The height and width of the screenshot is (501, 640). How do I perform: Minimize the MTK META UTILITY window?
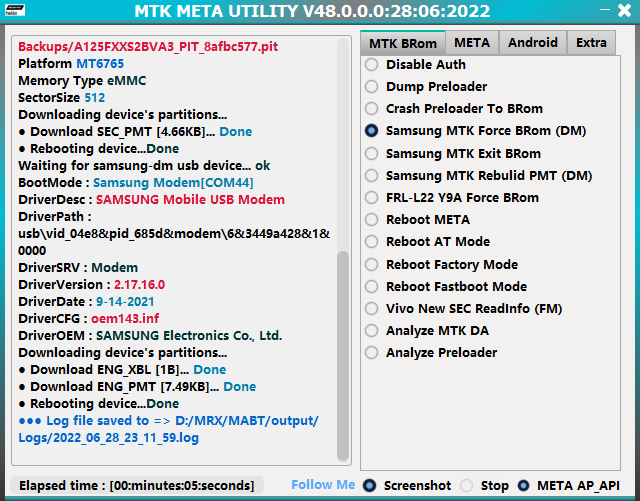[x=605, y=10]
